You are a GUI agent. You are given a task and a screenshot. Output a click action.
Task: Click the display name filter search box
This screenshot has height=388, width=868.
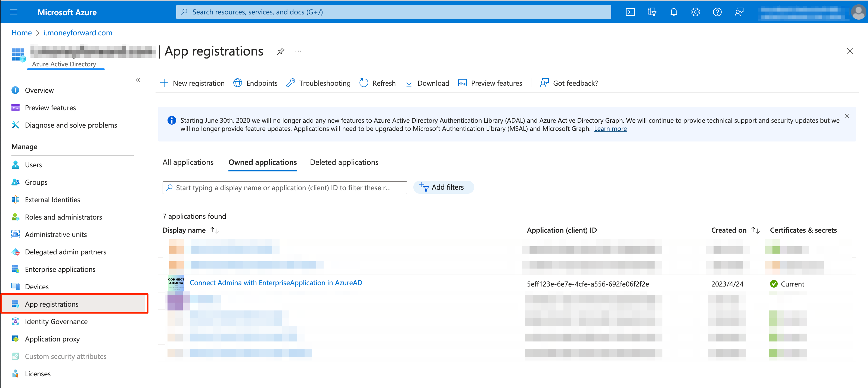[x=285, y=187]
